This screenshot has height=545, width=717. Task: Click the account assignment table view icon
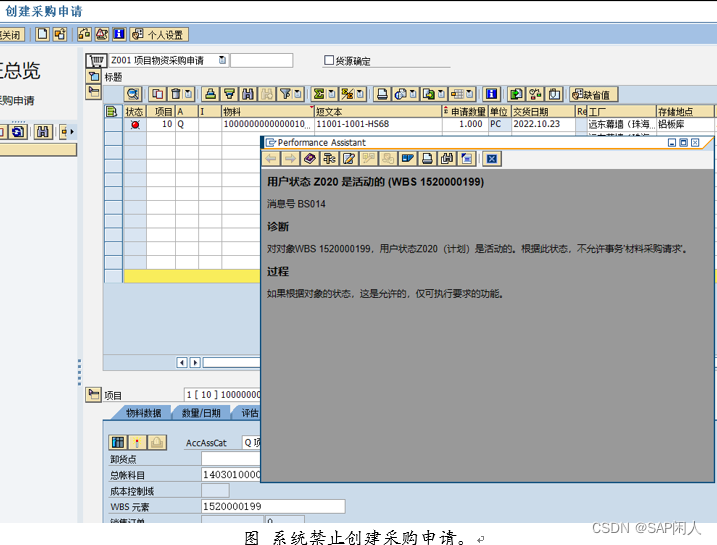118,442
